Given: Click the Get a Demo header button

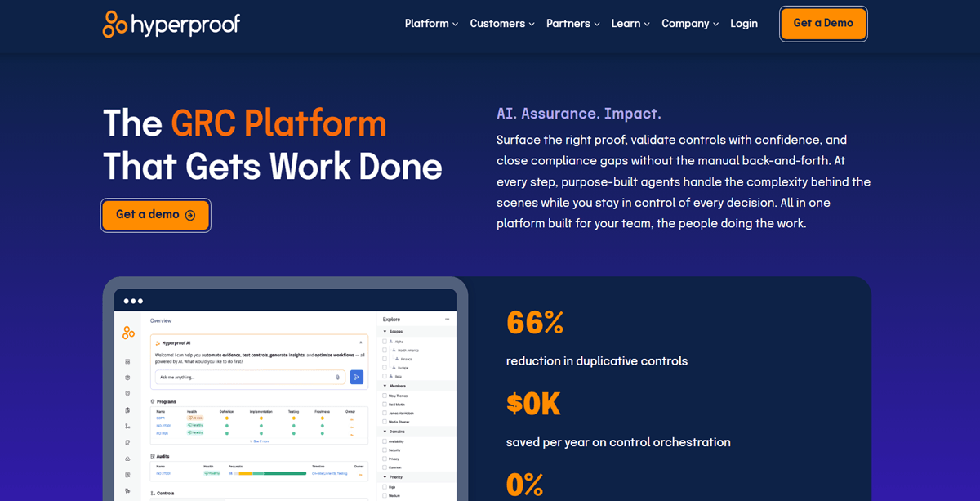Looking at the screenshot, I should 823,24.
